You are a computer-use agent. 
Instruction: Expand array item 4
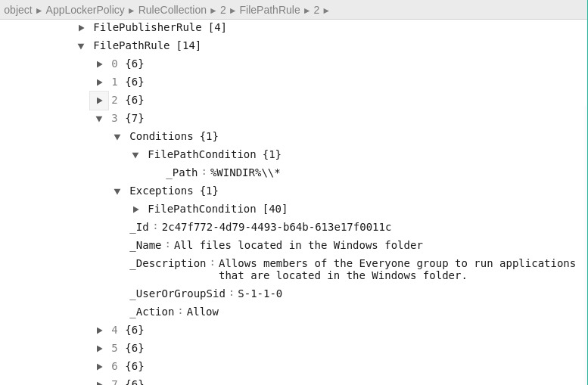[100, 331]
